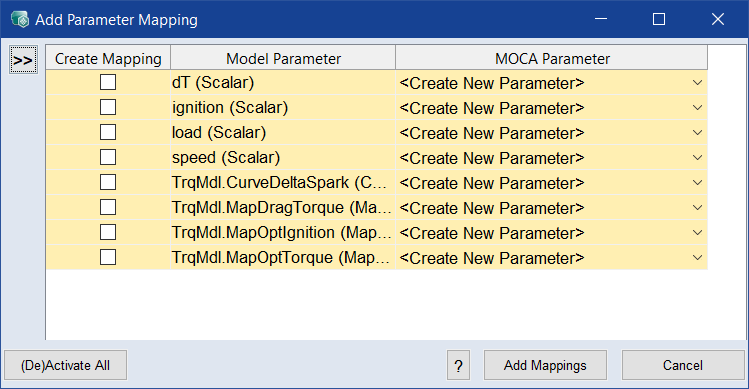The width and height of the screenshot is (749, 389).
Task: Sort by the Model Parameter column header
Action: tap(283, 58)
